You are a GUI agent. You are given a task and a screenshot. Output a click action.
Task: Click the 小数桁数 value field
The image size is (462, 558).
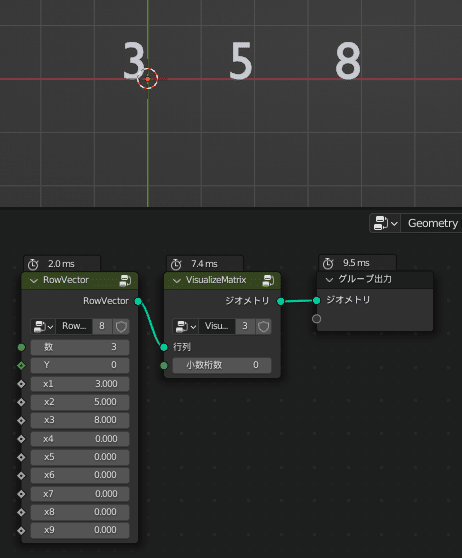pos(222,365)
